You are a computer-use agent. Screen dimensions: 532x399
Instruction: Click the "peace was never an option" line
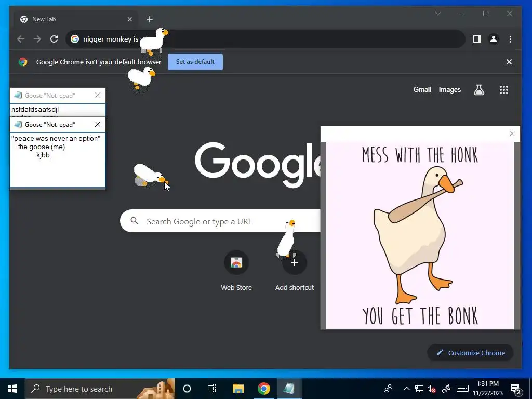[56, 138]
